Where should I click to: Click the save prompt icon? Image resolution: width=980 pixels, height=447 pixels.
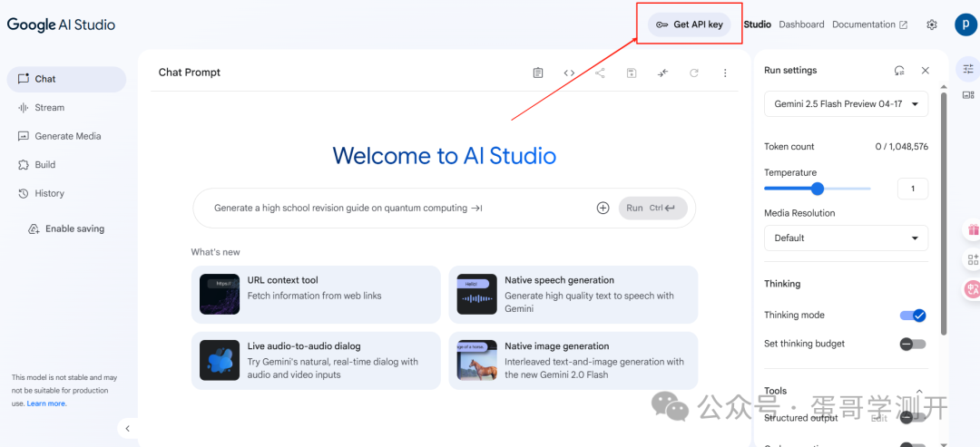point(632,73)
